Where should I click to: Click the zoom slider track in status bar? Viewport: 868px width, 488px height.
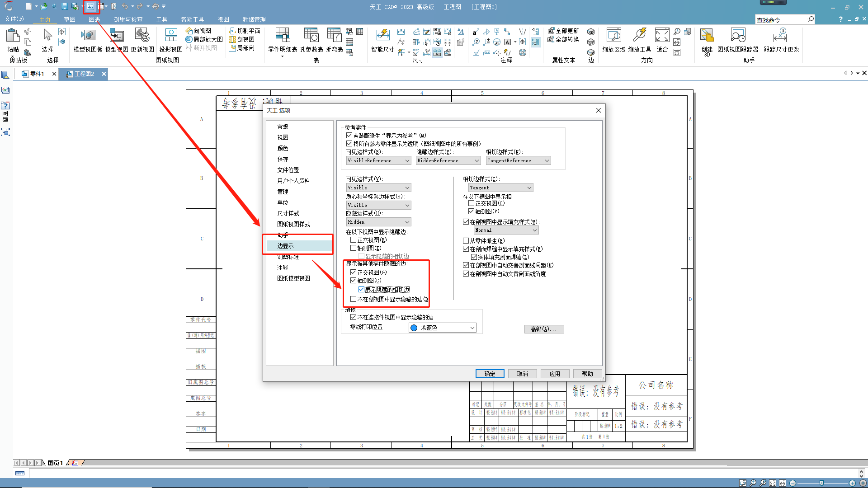822,483
